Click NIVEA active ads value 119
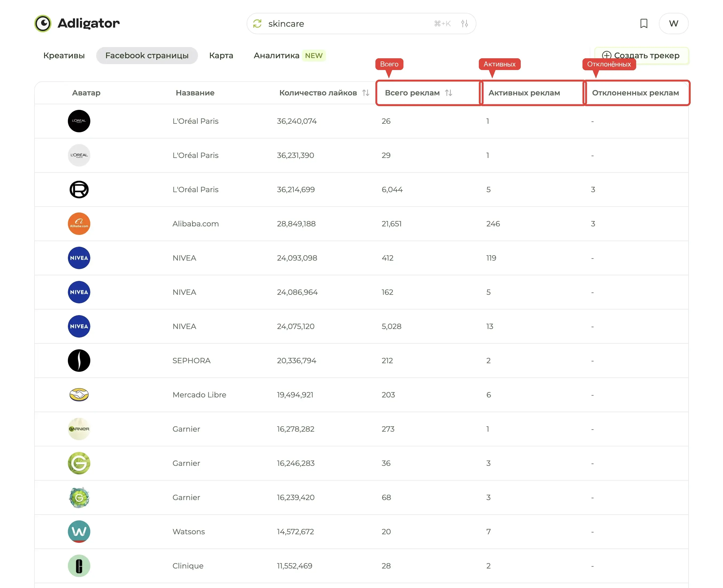The image size is (723, 588). [x=491, y=258]
